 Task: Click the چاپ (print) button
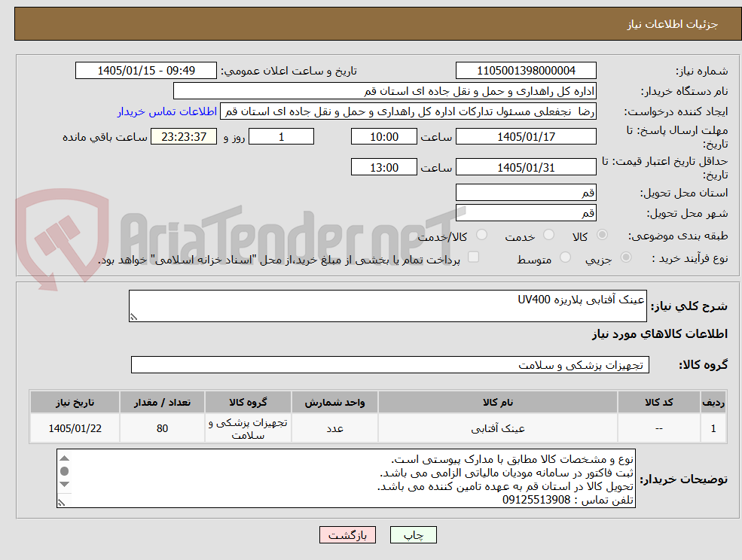[x=413, y=535]
